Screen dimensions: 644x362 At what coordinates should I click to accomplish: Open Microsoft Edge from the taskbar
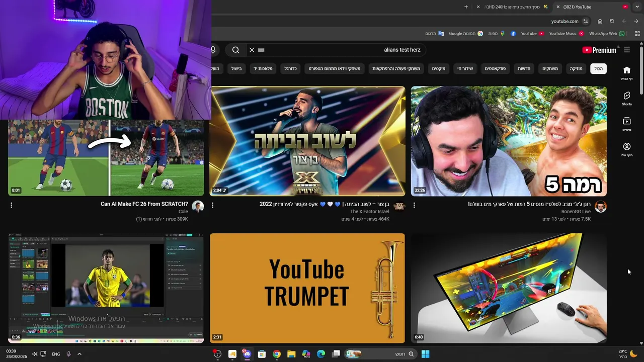click(321, 354)
